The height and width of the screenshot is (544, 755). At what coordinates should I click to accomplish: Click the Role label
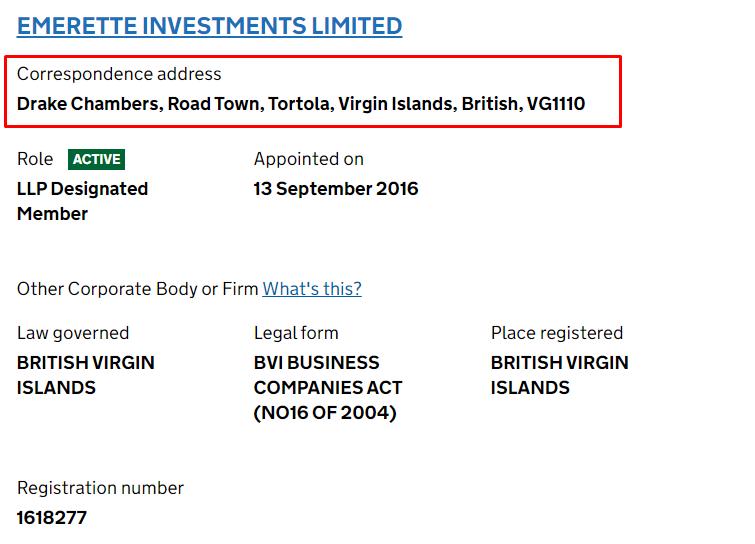(35, 159)
